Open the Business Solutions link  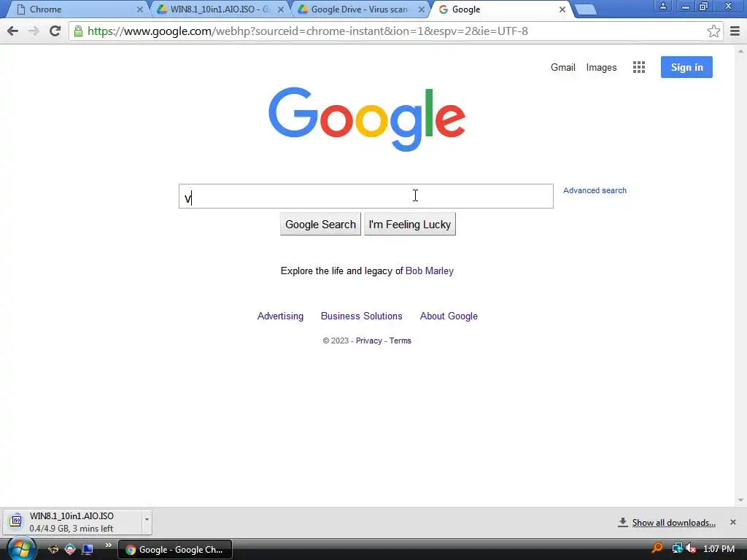click(362, 316)
